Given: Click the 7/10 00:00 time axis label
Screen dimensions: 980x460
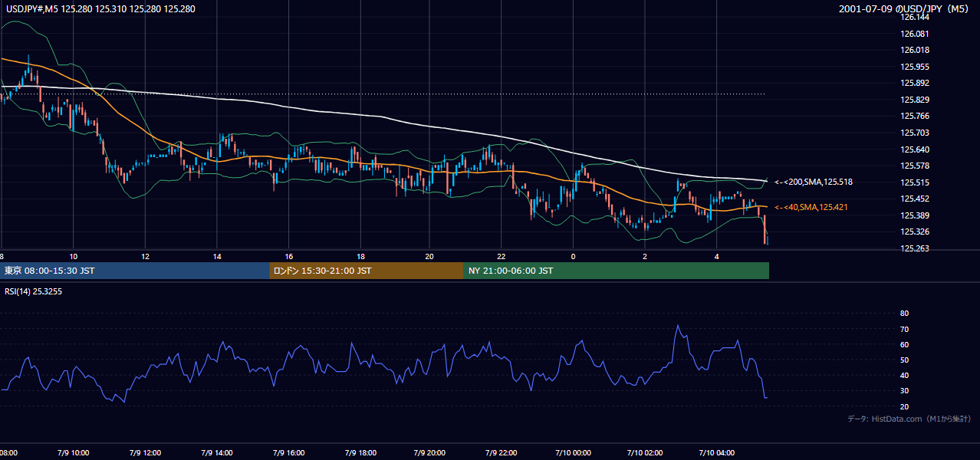Looking at the screenshot, I should (x=572, y=453).
